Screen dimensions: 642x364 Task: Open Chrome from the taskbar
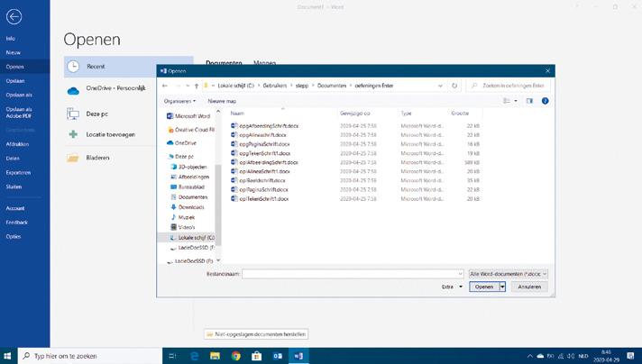click(236, 356)
